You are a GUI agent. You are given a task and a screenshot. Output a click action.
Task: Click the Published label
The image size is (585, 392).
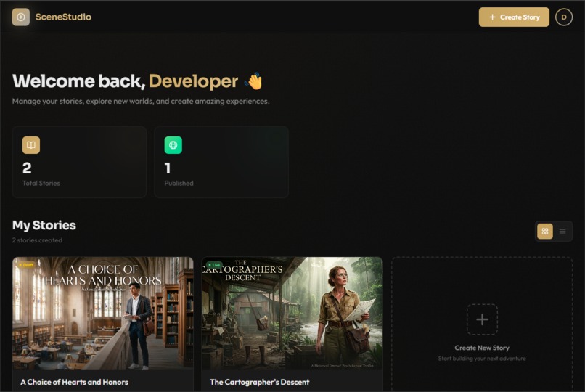(179, 183)
